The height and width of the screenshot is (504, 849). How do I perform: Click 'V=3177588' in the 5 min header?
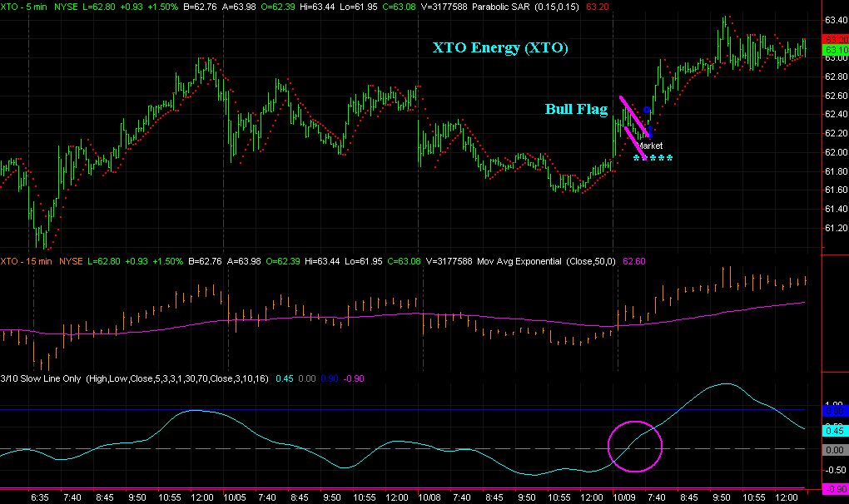point(444,7)
